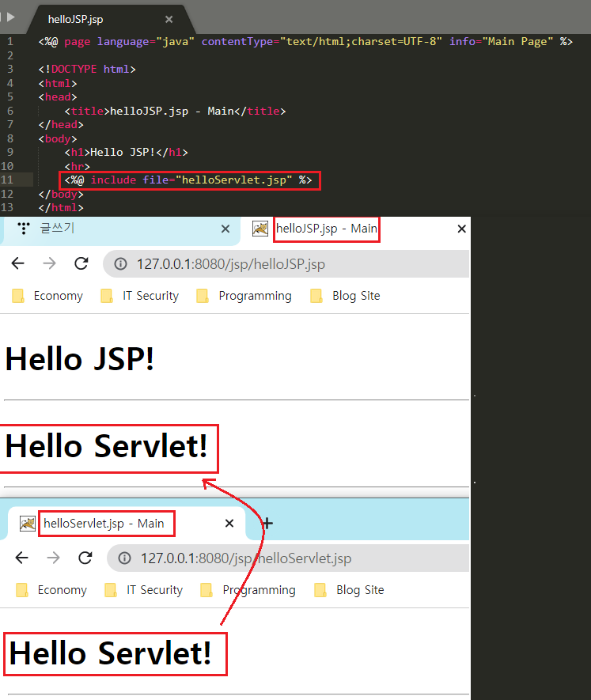Viewport: 591px width, 700px height.
Task: Select the helloJSP.jsp editor tab
Action: [111, 19]
